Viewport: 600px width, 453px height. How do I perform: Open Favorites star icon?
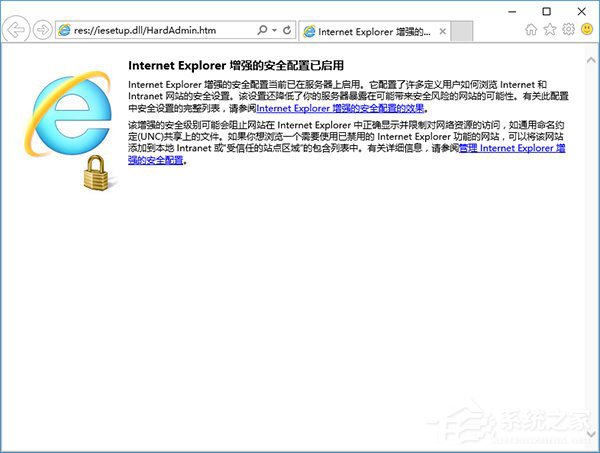point(550,29)
